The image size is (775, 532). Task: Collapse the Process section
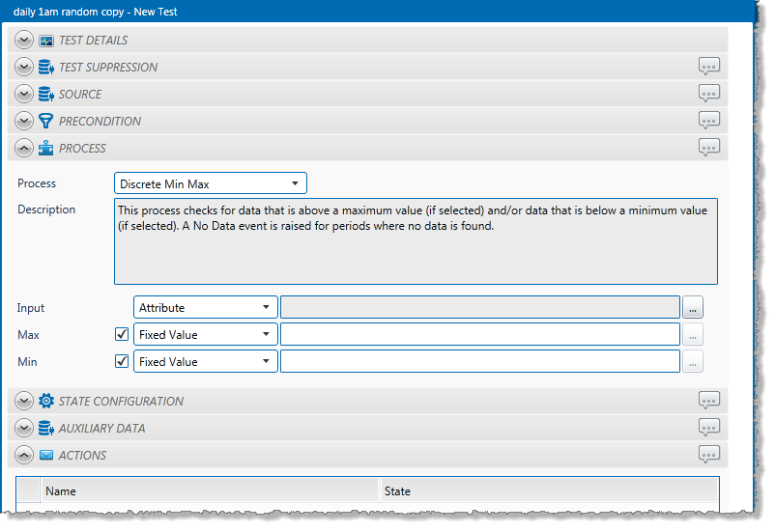point(25,149)
